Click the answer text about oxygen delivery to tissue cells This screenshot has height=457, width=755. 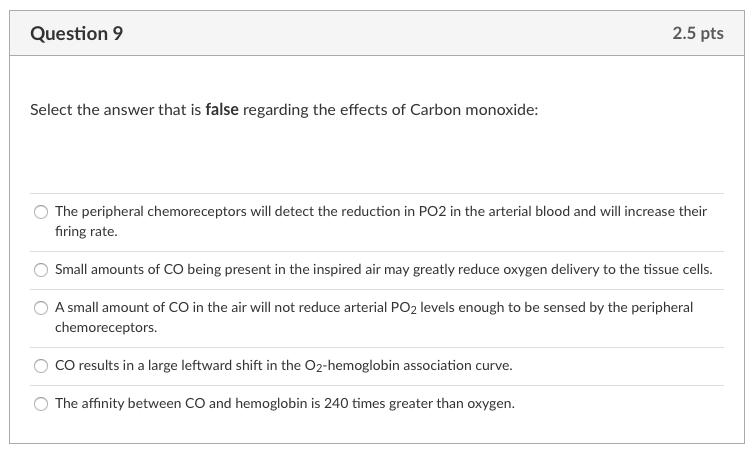coord(383,270)
